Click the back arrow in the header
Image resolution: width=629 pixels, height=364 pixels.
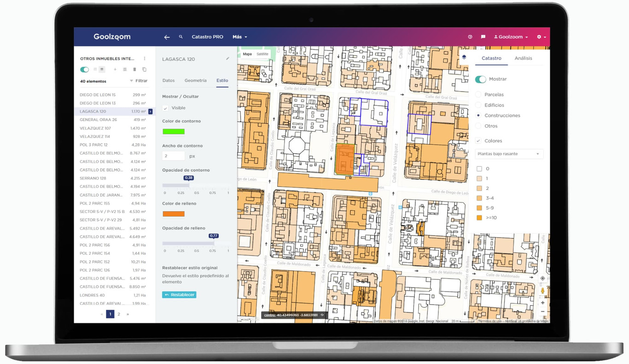pos(167,37)
